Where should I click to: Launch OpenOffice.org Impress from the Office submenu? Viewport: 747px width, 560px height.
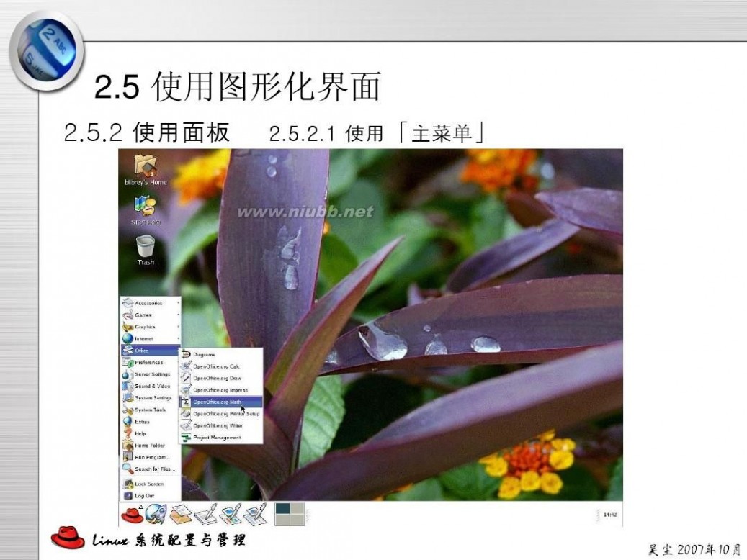click(x=220, y=390)
